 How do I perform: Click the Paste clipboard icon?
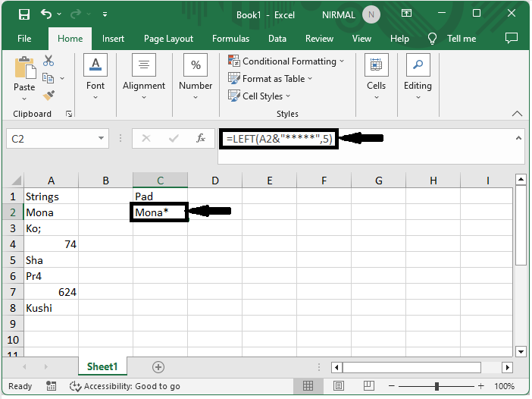(x=24, y=68)
